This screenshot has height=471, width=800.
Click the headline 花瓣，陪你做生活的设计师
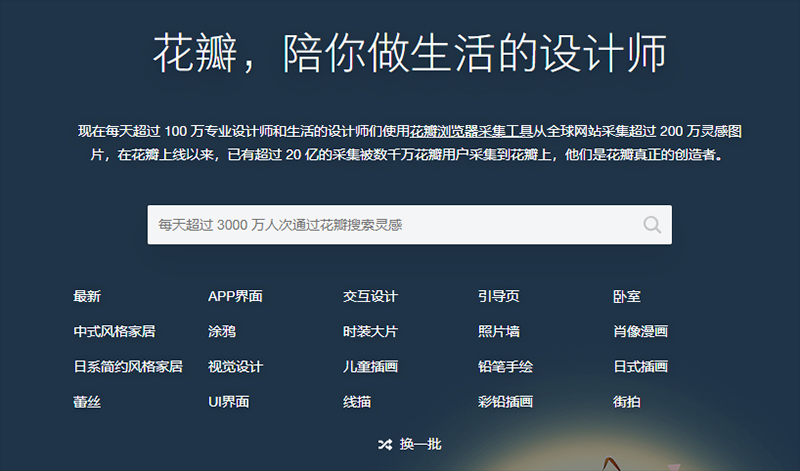pyautogui.click(x=410, y=53)
